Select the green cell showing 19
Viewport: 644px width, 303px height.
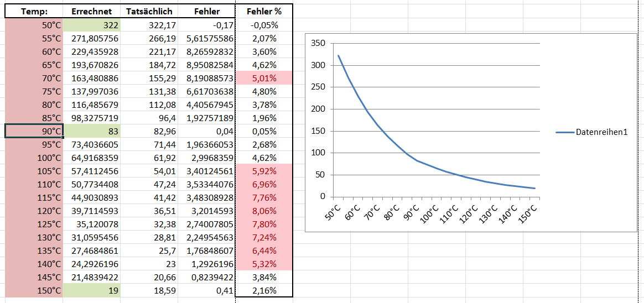click(x=91, y=290)
